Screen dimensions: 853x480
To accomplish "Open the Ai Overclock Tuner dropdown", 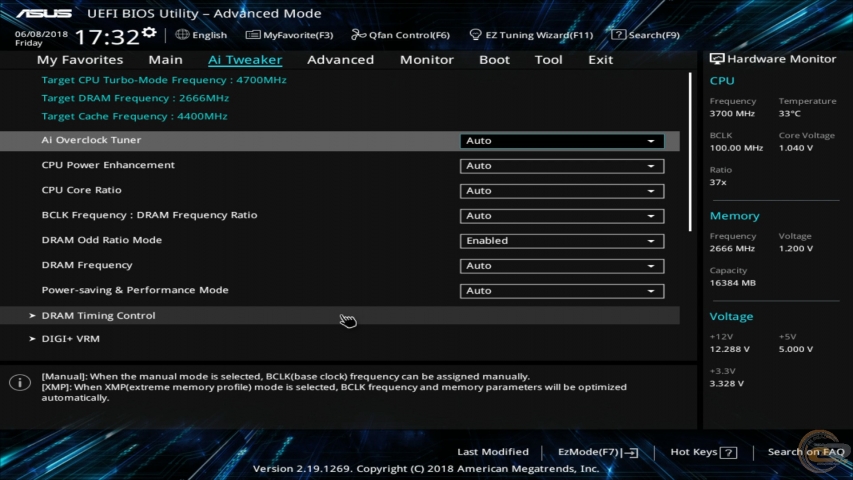I will point(562,141).
